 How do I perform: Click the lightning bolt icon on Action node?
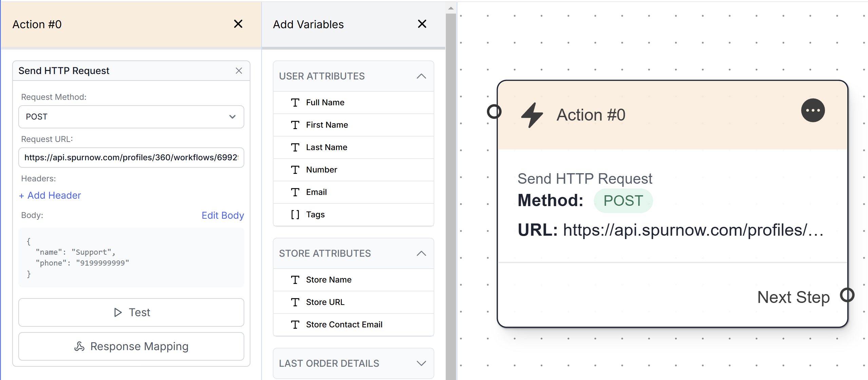pyautogui.click(x=532, y=115)
